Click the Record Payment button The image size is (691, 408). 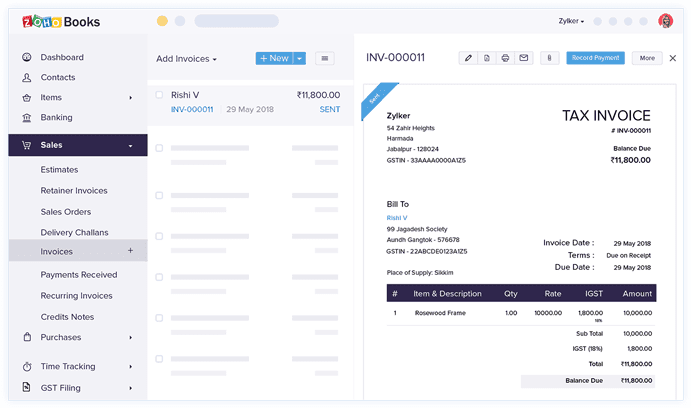(x=595, y=58)
